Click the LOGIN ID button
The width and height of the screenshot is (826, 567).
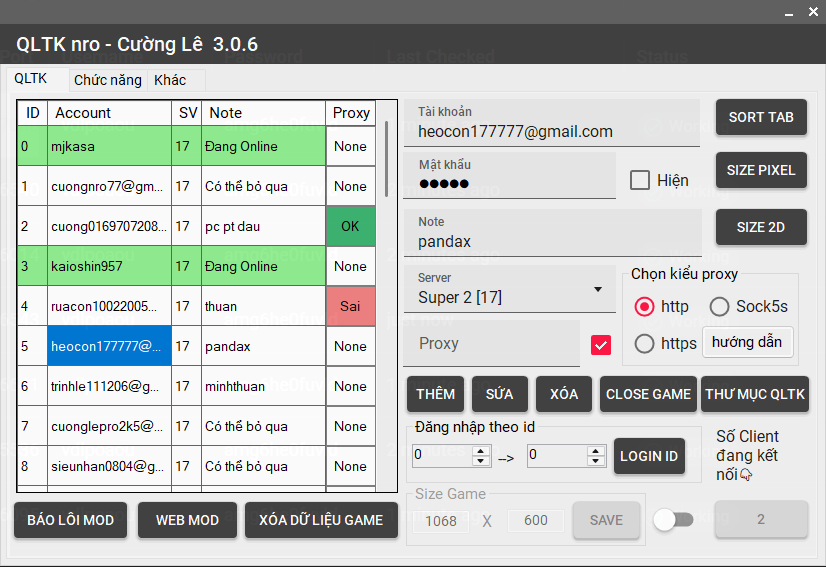[649, 456]
